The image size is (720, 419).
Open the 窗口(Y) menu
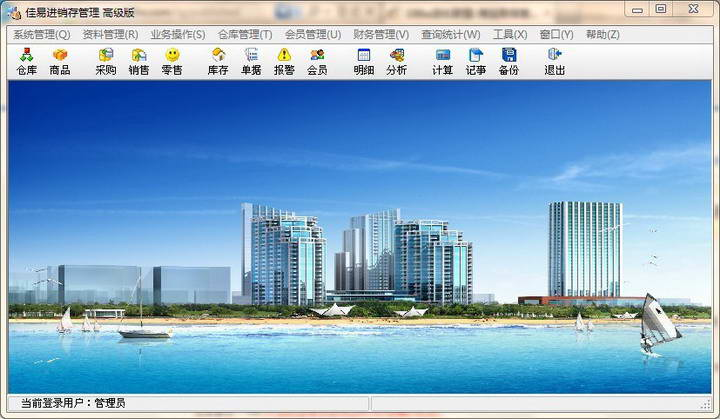click(557, 34)
